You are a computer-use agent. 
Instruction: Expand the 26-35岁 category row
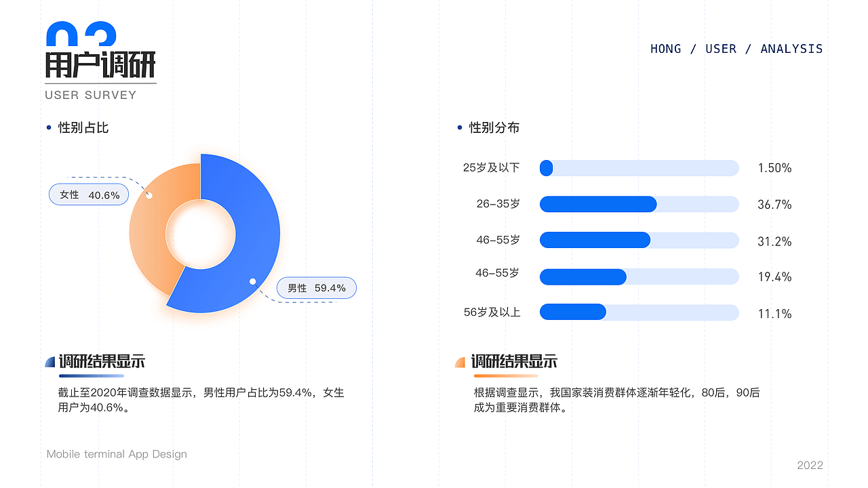(x=498, y=204)
